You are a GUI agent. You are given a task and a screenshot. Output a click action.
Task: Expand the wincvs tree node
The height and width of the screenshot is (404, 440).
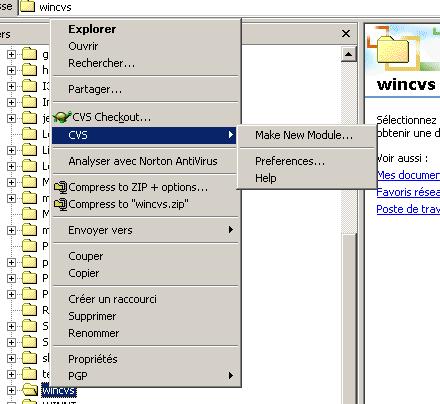pyautogui.click(x=11, y=390)
